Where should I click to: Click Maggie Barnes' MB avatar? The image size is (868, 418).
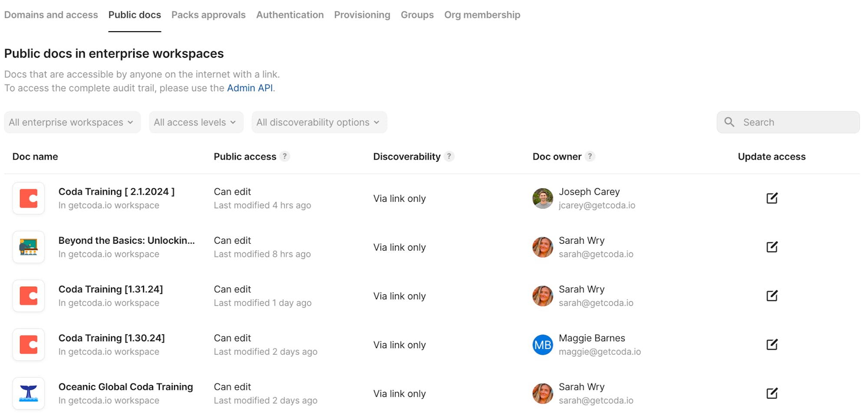542,345
